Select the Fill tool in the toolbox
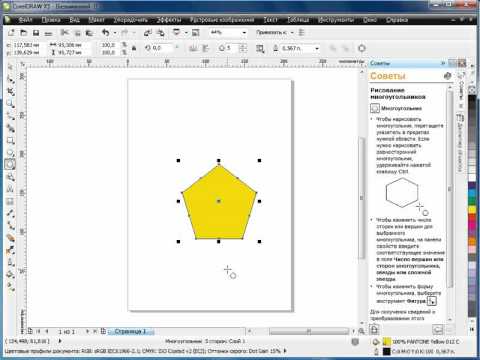Viewport: 480px width, 360px height. tap(10, 274)
